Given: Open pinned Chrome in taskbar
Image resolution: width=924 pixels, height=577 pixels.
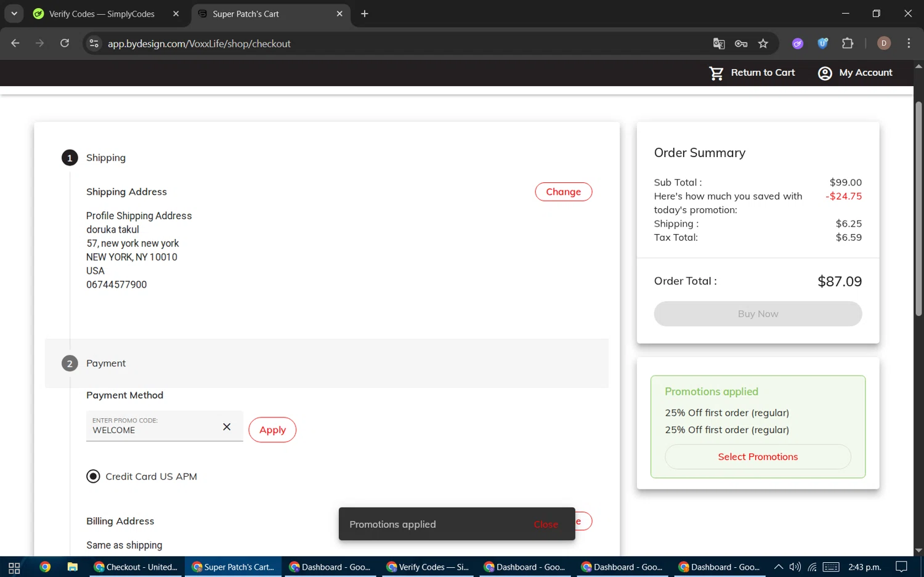Looking at the screenshot, I should point(45,567).
